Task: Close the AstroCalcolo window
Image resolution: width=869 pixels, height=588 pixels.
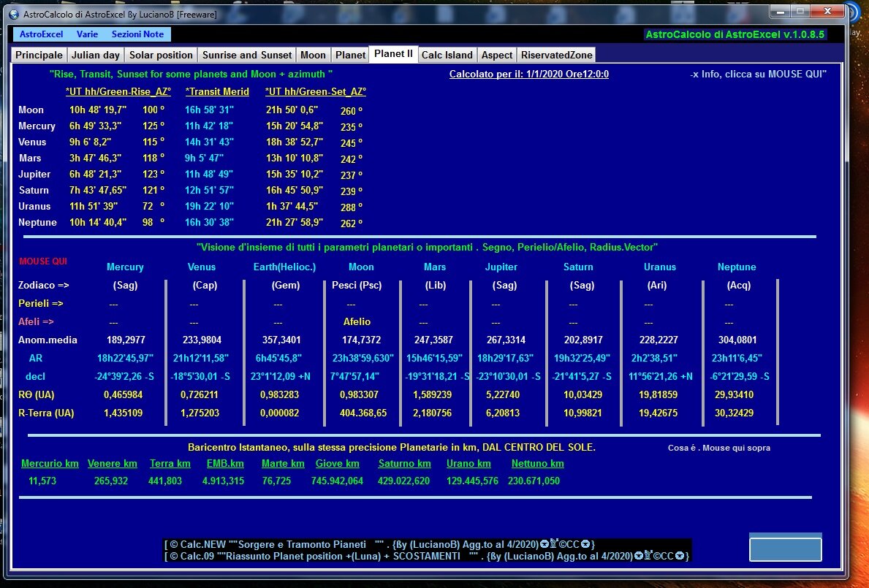Action: [x=827, y=11]
